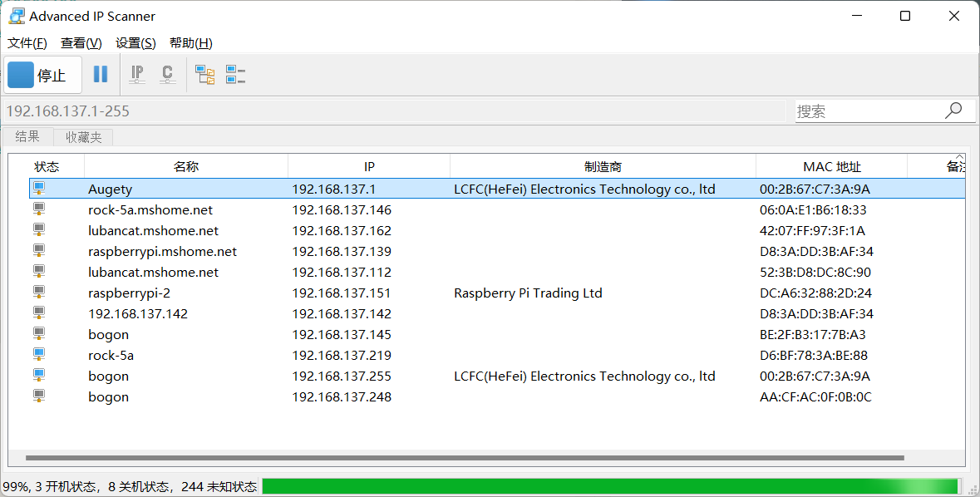The width and height of the screenshot is (980, 497).
Task: Click the computer icon for rock-5a at .219
Action: point(39,354)
